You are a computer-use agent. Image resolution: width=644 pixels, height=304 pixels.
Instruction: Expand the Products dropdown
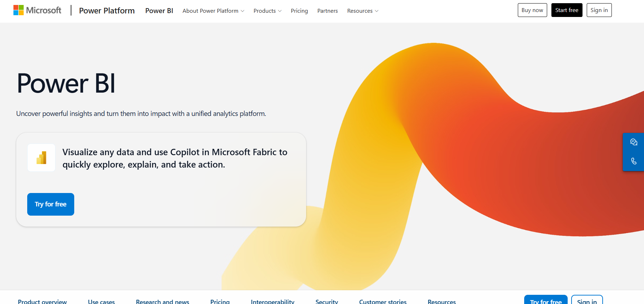(267, 11)
